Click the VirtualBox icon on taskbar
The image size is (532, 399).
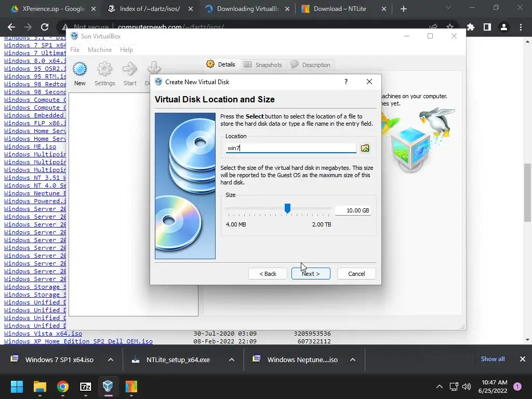(x=108, y=387)
